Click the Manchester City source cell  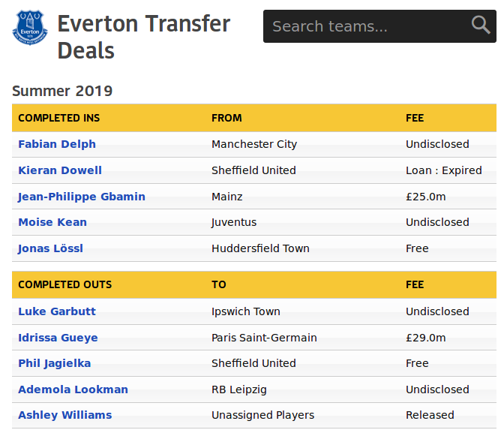(254, 144)
